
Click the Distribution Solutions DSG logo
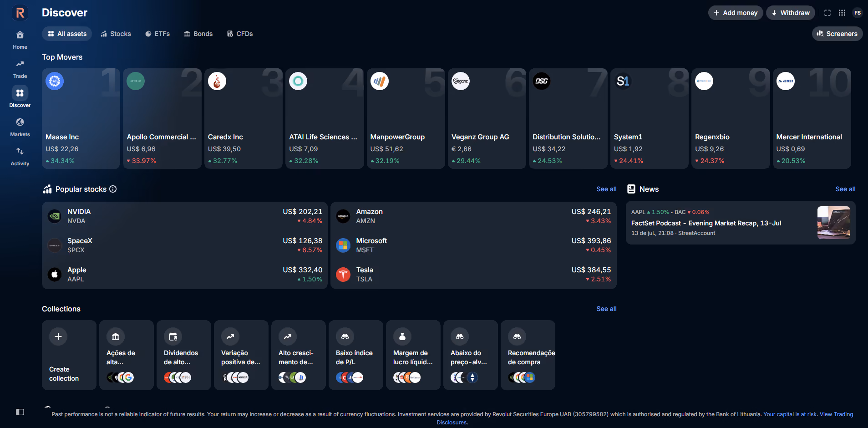click(x=542, y=81)
